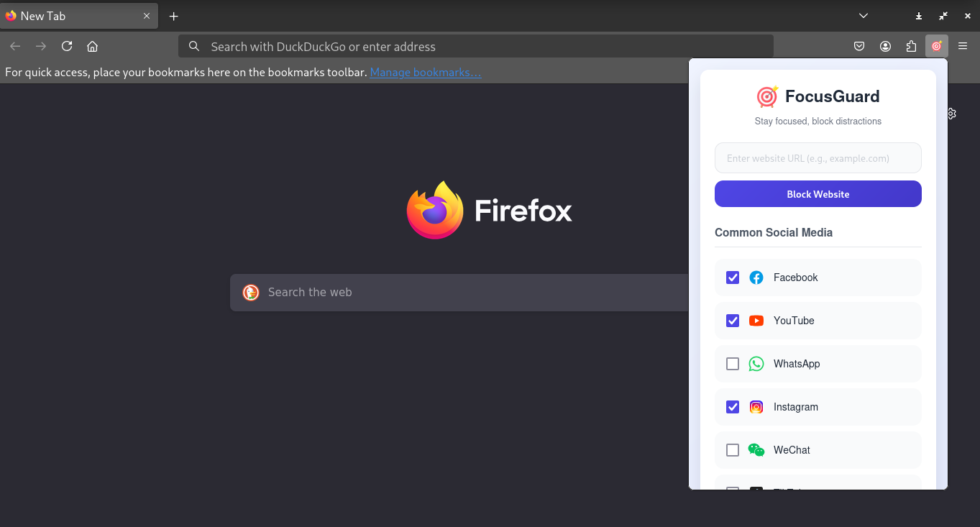Open a new tab with plus button

173,16
